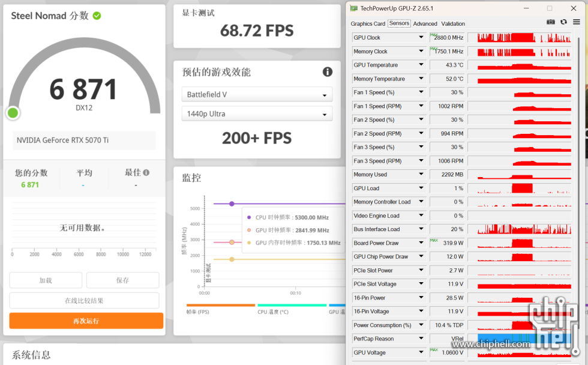The image size is (588, 365).
Task: Click the GPU-Z refresh icon
Action: click(x=563, y=22)
